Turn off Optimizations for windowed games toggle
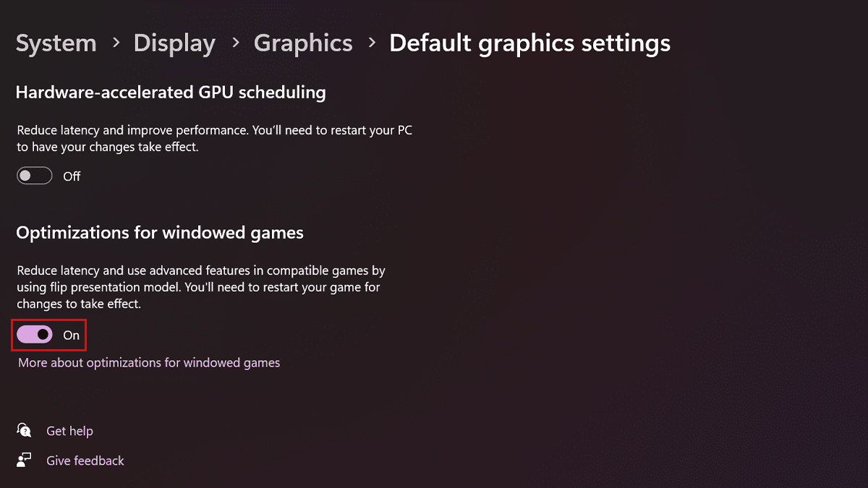 [x=35, y=335]
